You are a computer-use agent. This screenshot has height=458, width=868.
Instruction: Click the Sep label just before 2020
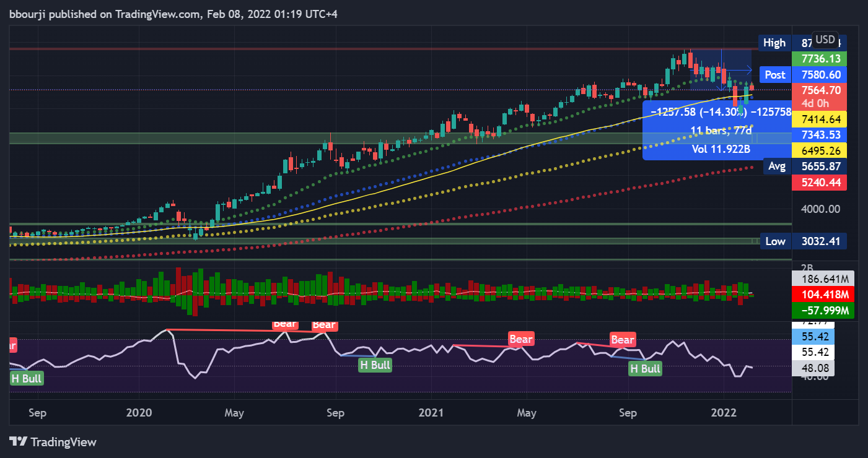37,412
